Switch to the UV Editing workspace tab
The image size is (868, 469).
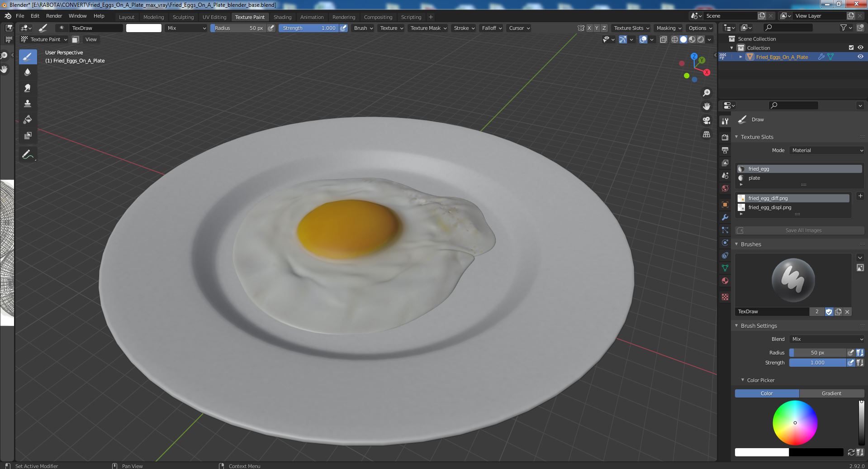(x=214, y=17)
